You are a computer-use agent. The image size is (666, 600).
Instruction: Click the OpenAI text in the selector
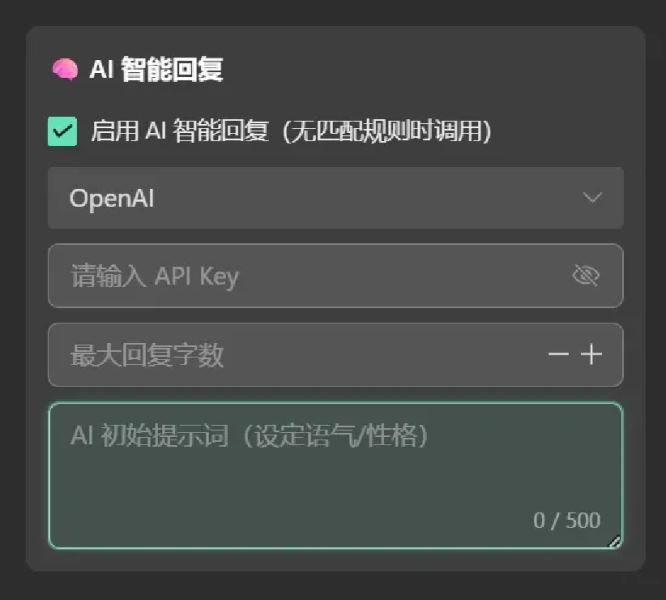pos(111,198)
